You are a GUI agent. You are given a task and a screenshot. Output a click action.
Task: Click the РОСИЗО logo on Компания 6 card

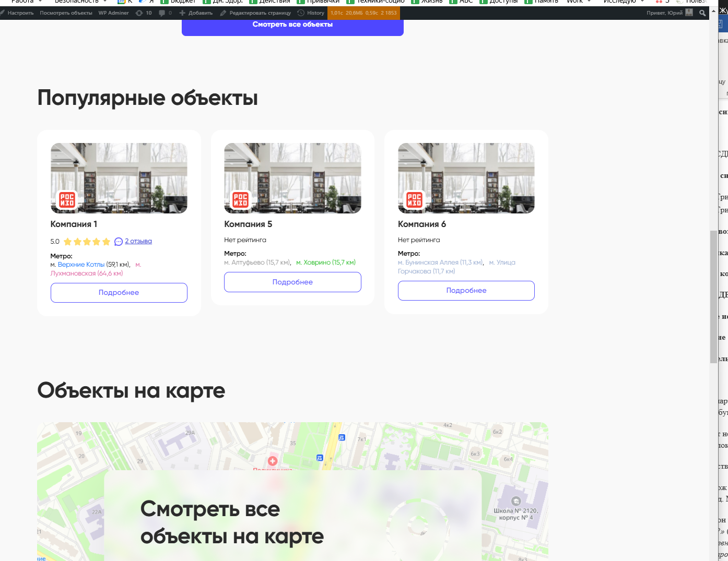(x=414, y=200)
